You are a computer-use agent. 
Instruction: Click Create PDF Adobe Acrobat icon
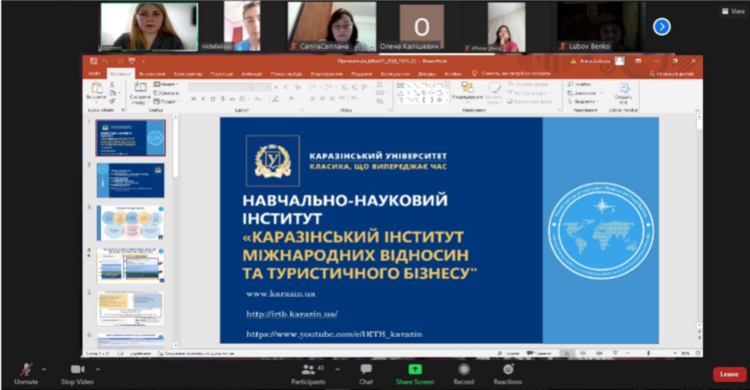point(624,89)
